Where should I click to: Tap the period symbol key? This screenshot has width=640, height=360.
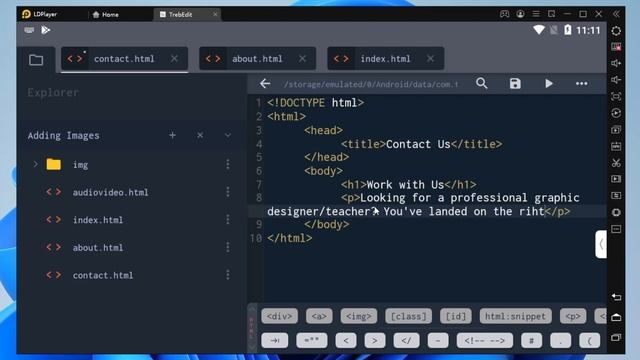(560, 340)
